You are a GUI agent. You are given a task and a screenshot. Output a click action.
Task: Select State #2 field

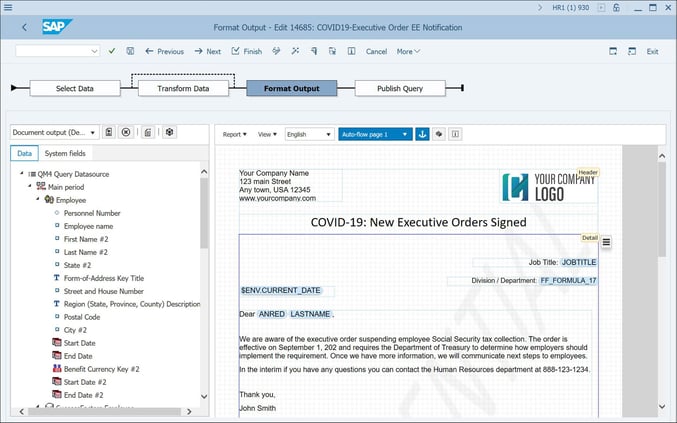click(x=77, y=265)
